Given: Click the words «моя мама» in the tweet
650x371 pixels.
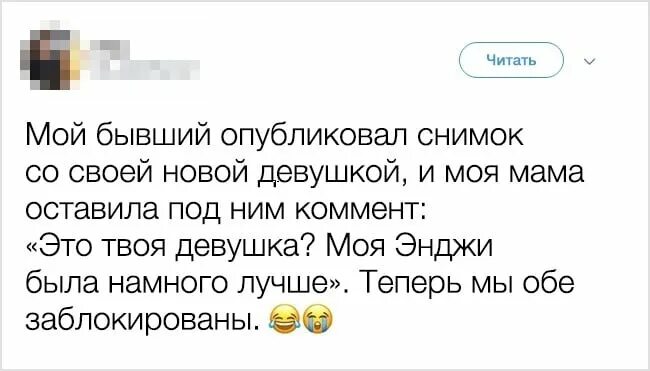Looking at the screenshot, I should point(514,175).
